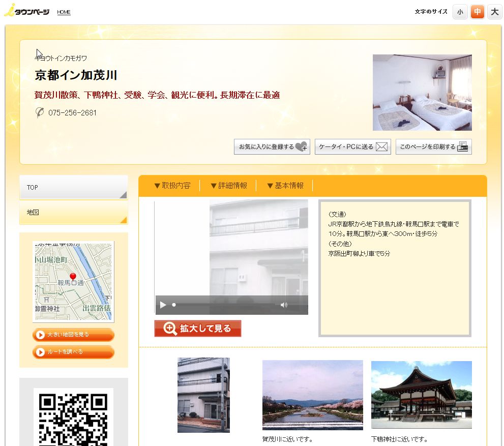The height and width of the screenshot is (446, 504).
Task: Enlarge view with 拡大して見る magnifier button
Action: pos(197,329)
